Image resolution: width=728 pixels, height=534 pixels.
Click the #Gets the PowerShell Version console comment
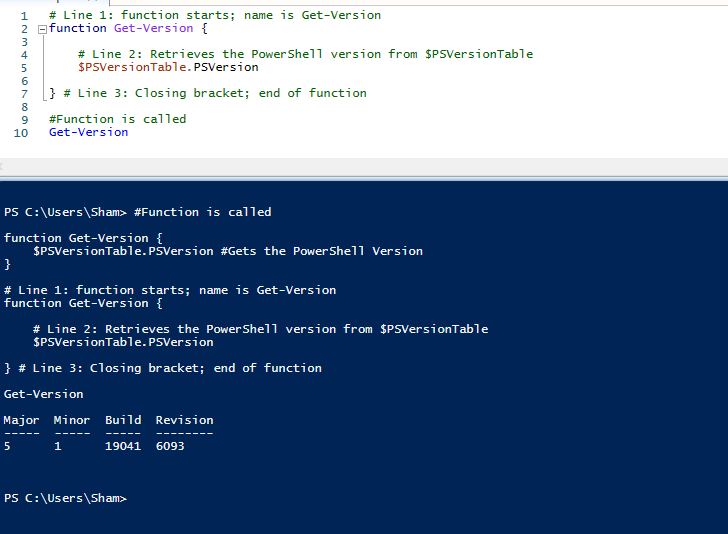tap(322, 251)
